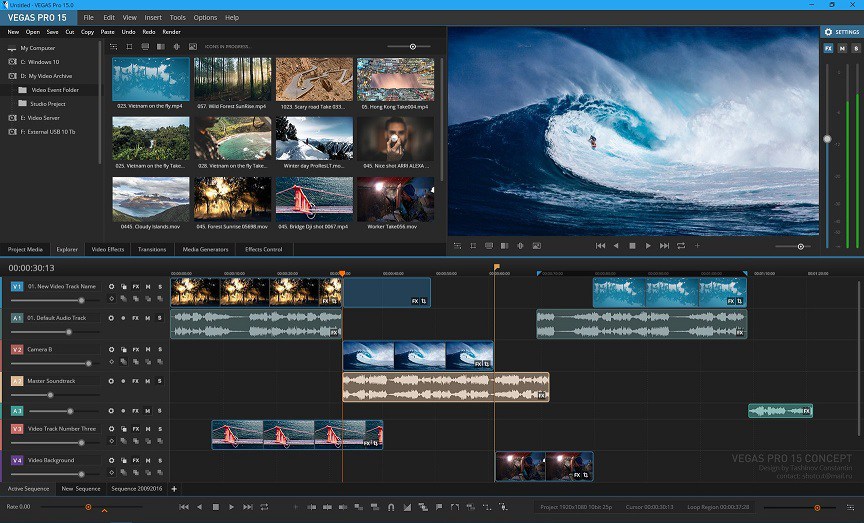
Task: Open the New Sequence tab
Action: pos(81,489)
